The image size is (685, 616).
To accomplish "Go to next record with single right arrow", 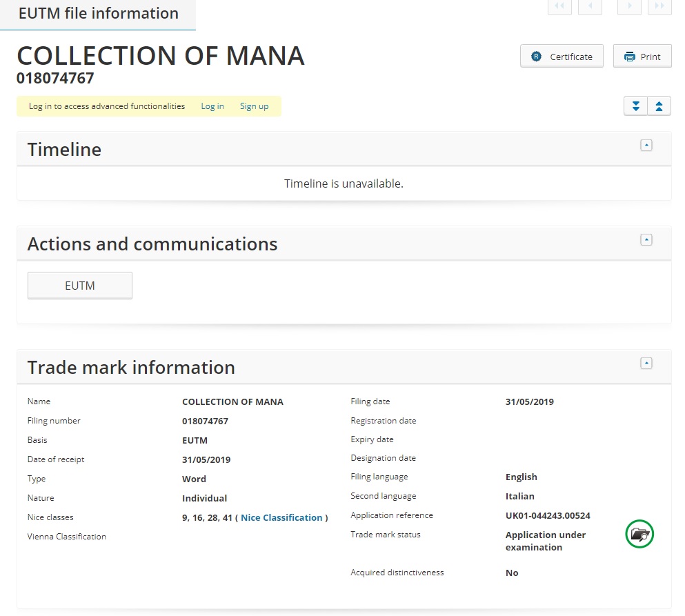I will tap(629, 6).
